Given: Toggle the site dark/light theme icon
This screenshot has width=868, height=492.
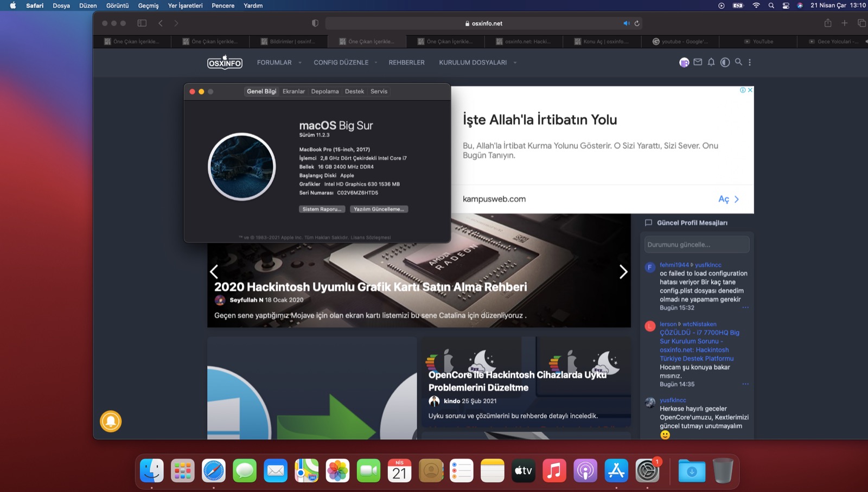Looking at the screenshot, I should [x=725, y=62].
